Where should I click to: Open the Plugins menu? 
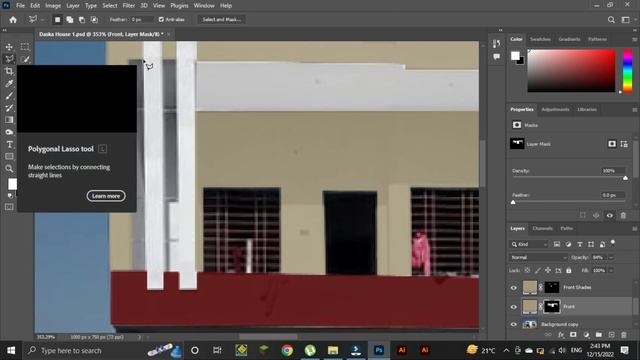point(179,6)
